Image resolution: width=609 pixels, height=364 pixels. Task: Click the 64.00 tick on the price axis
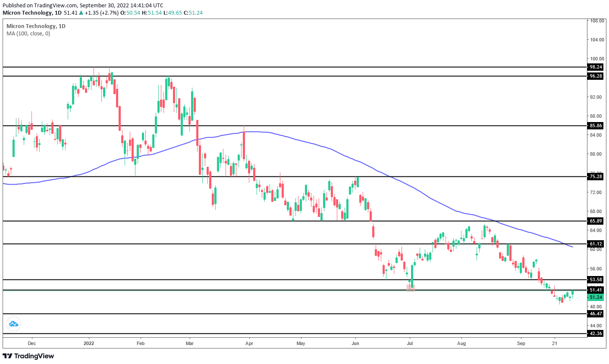[x=596, y=230]
